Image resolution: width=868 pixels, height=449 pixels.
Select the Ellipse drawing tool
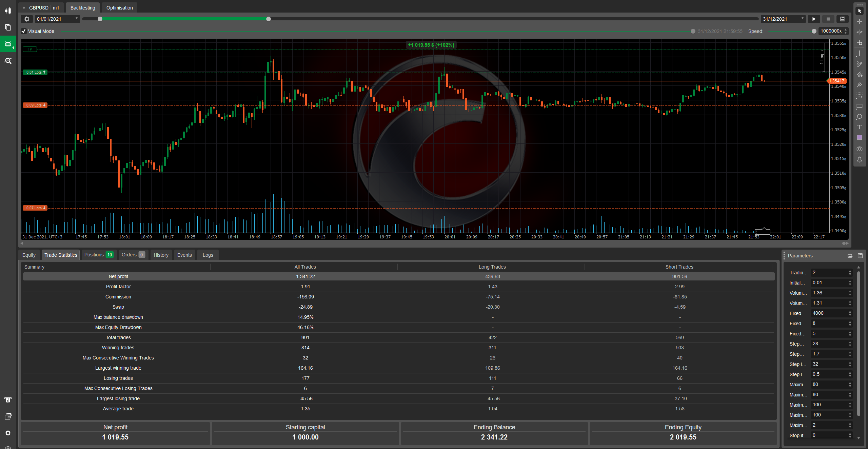click(x=860, y=116)
